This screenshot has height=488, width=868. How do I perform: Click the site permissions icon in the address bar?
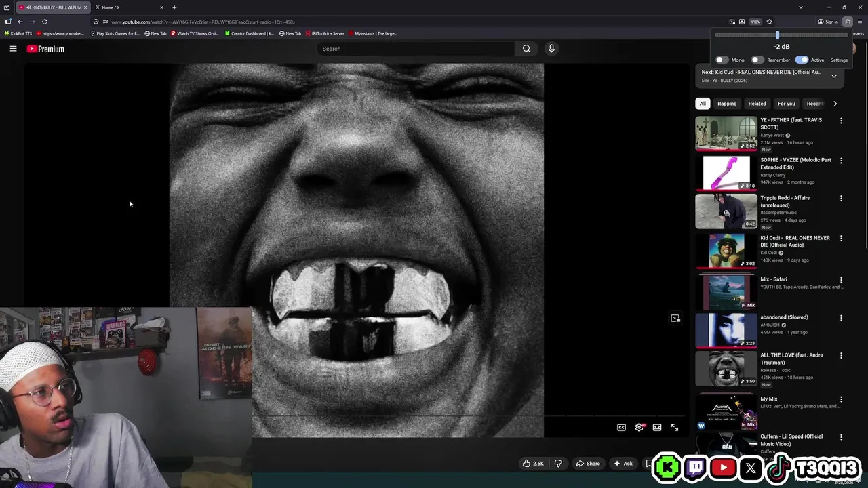(105, 22)
